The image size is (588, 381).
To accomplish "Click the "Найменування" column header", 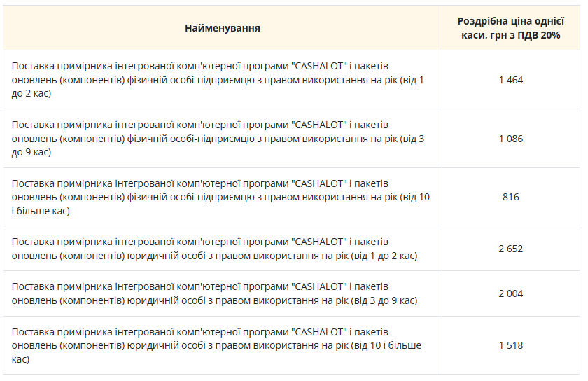I will tap(223, 28).
